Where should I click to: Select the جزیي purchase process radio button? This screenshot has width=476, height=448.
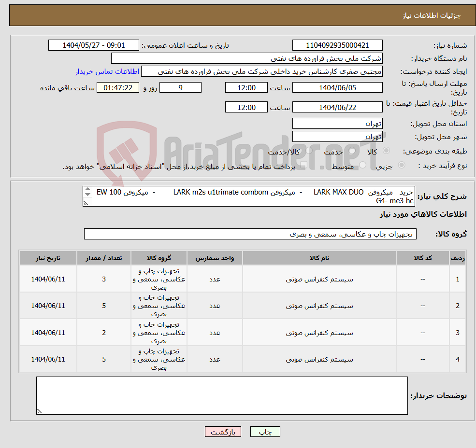[402, 165]
